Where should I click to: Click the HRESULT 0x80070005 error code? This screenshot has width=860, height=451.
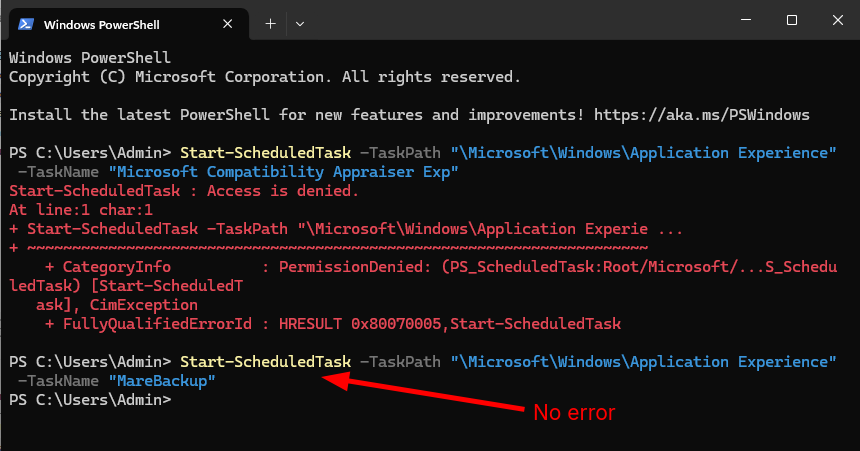tap(360, 324)
